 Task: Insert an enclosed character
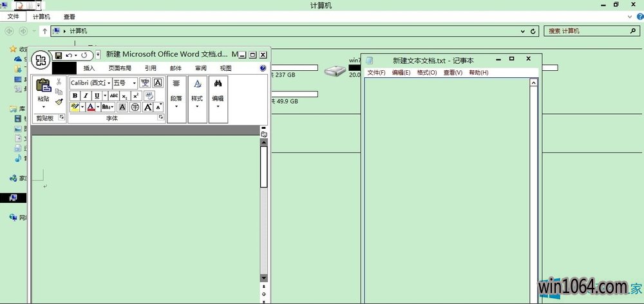tap(135, 107)
